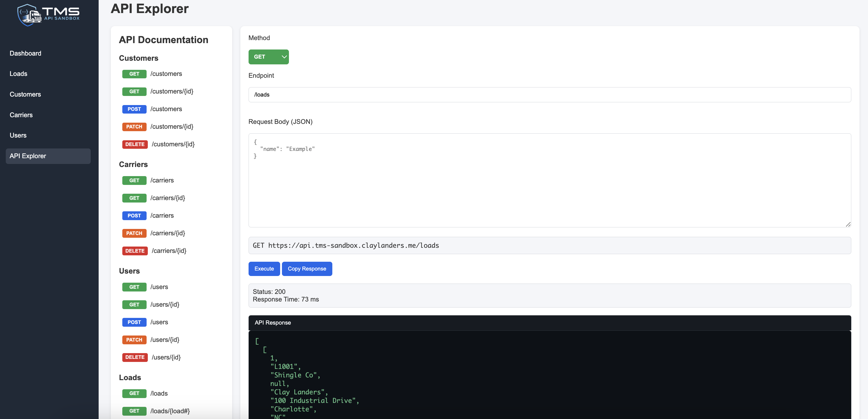Choose POST /customers doc entry
The image size is (868, 419).
coord(152,109)
